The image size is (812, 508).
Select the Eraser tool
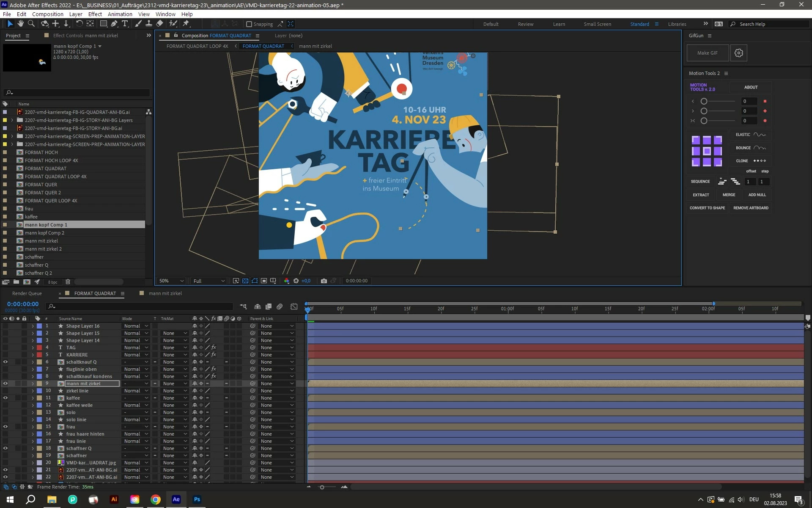pos(159,24)
